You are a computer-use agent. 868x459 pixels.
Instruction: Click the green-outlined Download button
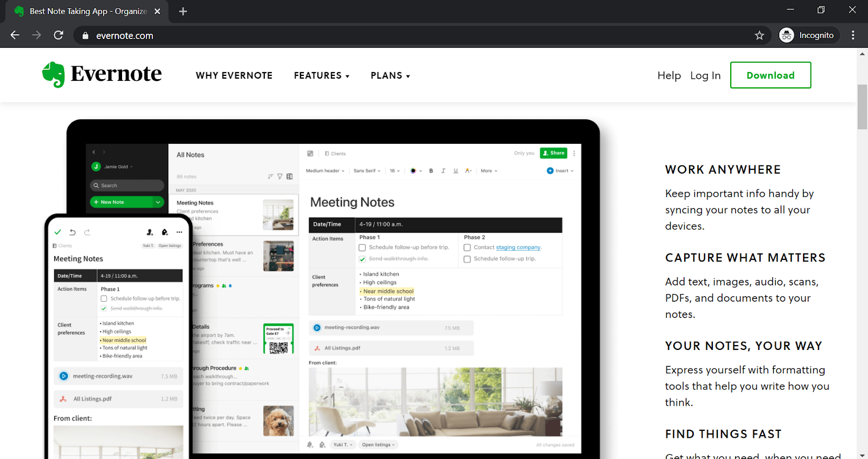[770, 75]
